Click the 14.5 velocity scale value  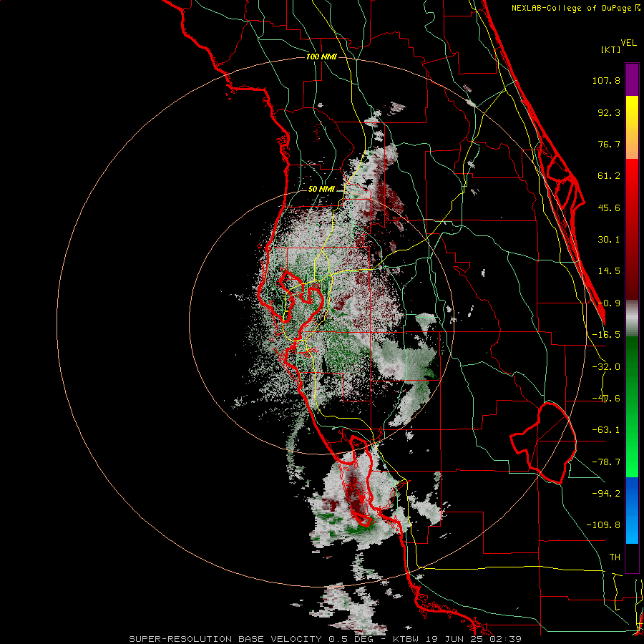click(x=609, y=271)
